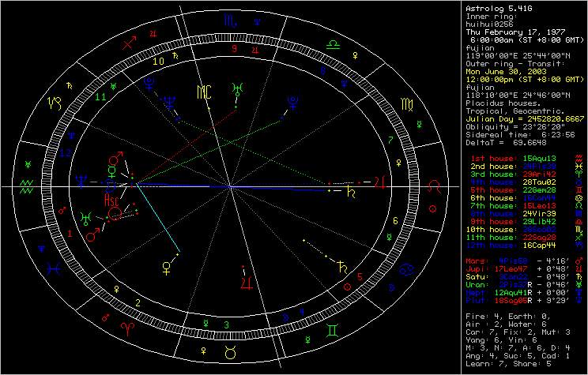Select the red Sagittarius arrow glyph
The height and width of the screenshot is (375, 588).
(130, 45)
